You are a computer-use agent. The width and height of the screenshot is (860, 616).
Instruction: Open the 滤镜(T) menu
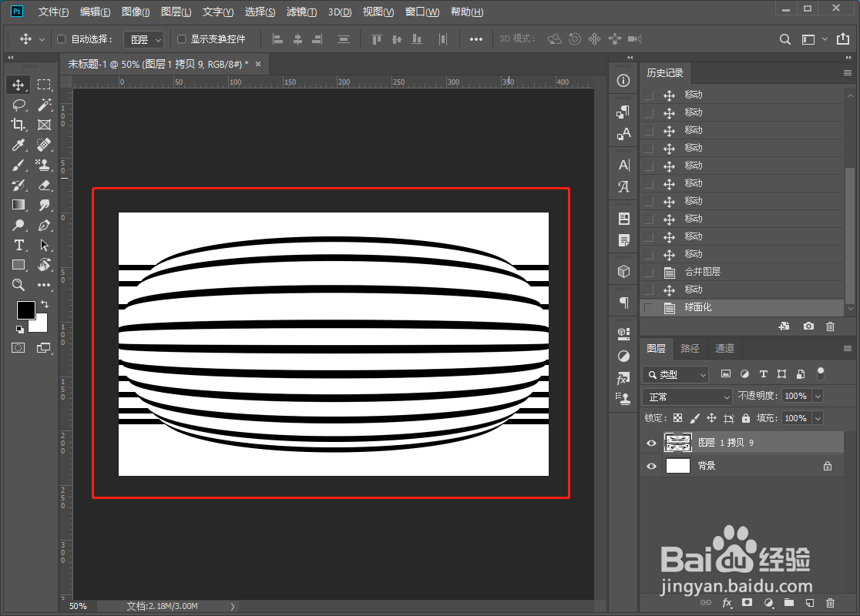pyautogui.click(x=301, y=12)
